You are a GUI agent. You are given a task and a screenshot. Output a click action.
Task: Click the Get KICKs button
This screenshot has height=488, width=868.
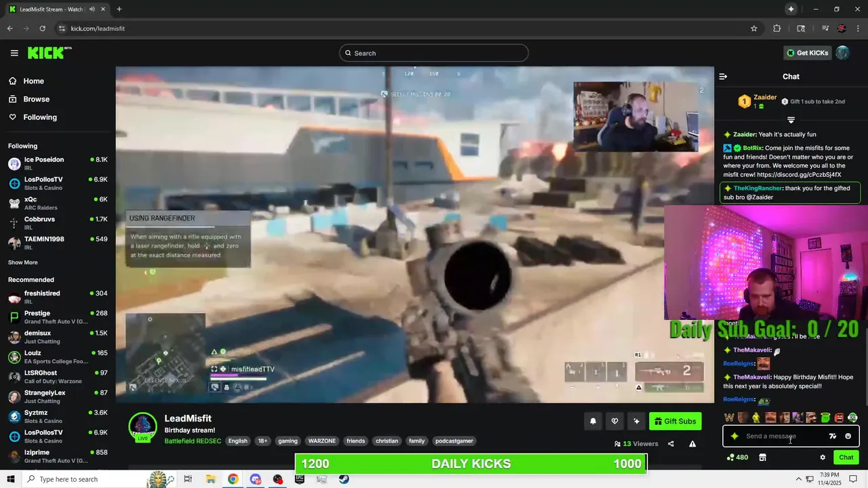807,53
